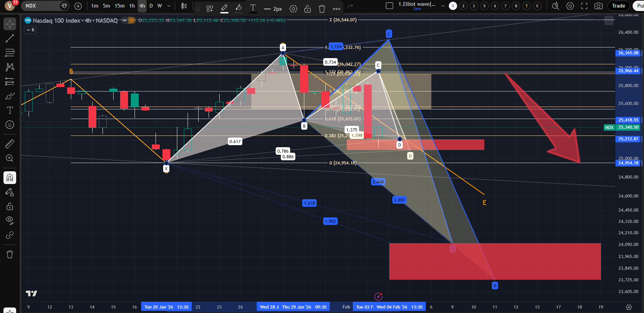Open the emoji icons tool
This screenshot has height=313, width=644.
point(10,125)
